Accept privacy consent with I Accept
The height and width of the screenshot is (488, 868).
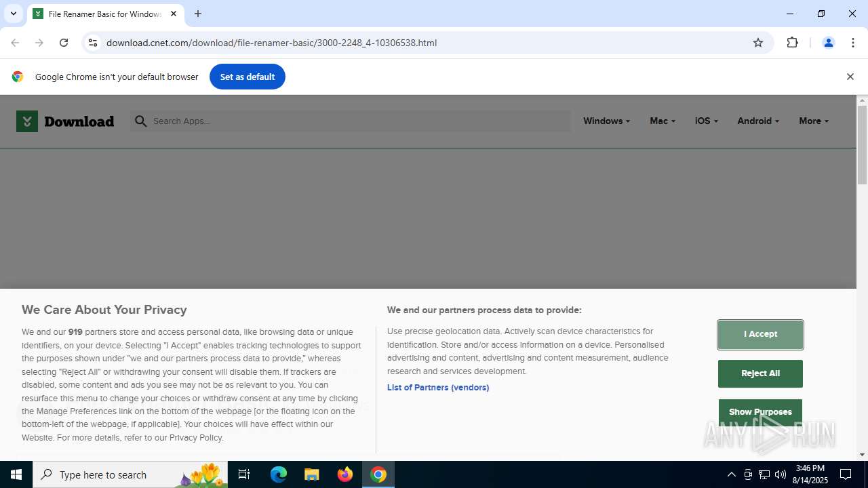point(760,334)
